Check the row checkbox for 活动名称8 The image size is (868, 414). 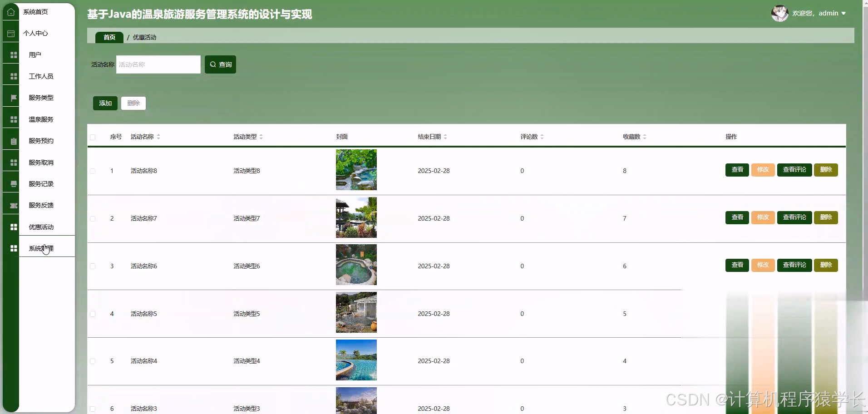93,171
